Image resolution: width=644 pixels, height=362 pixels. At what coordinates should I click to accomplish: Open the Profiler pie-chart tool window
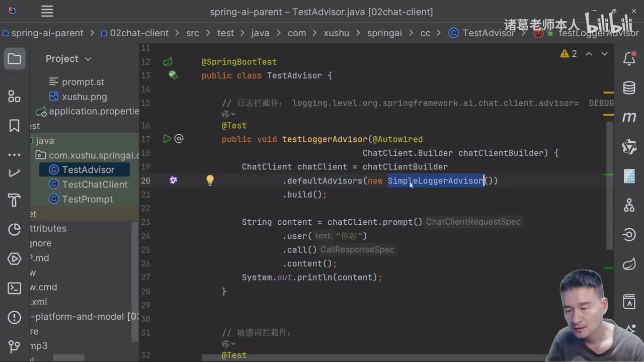(x=14, y=230)
